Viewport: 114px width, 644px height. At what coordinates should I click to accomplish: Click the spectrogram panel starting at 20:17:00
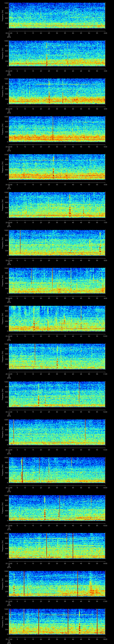pos(57,621)
